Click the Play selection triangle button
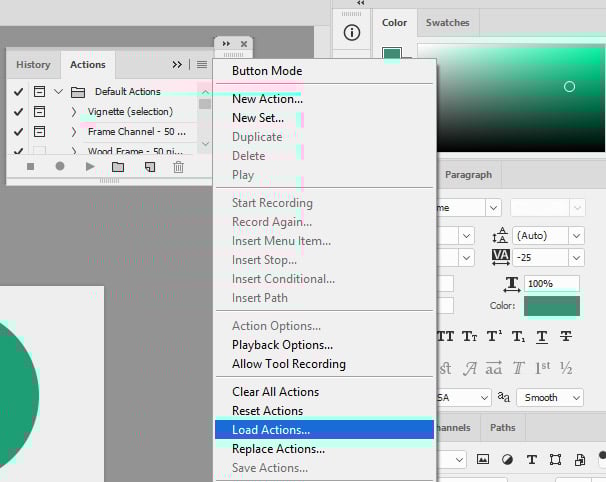 tap(90, 167)
